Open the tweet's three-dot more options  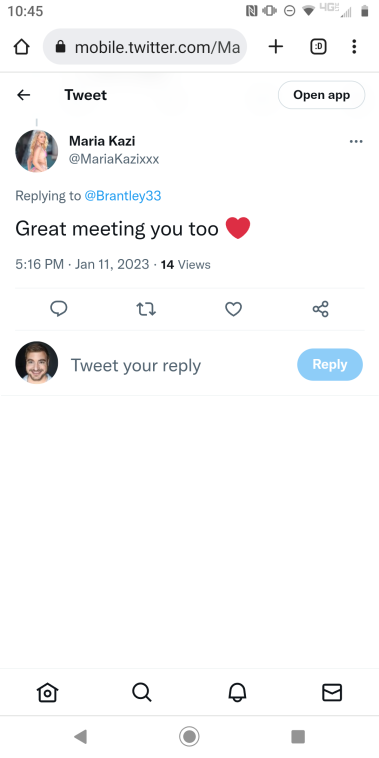356,142
